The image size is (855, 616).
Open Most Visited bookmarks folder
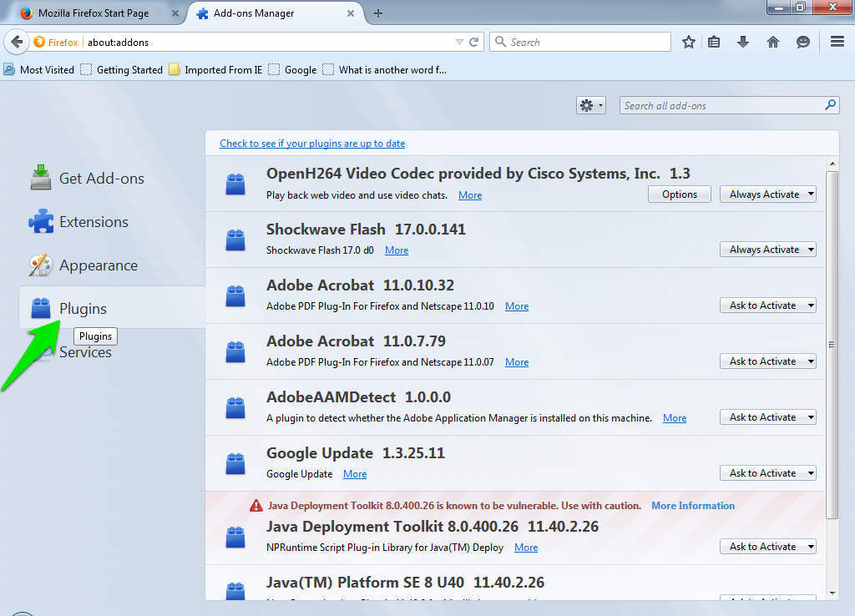38,70
